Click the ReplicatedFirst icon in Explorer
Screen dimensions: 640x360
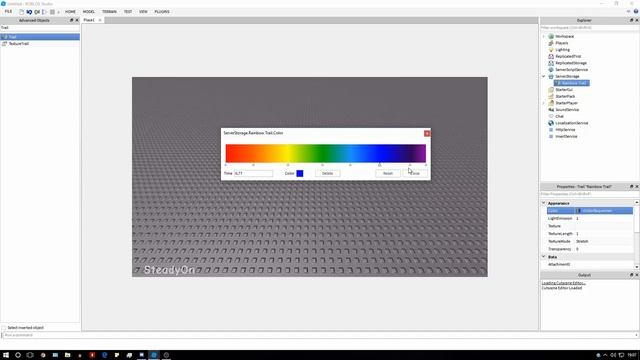(x=551, y=56)
